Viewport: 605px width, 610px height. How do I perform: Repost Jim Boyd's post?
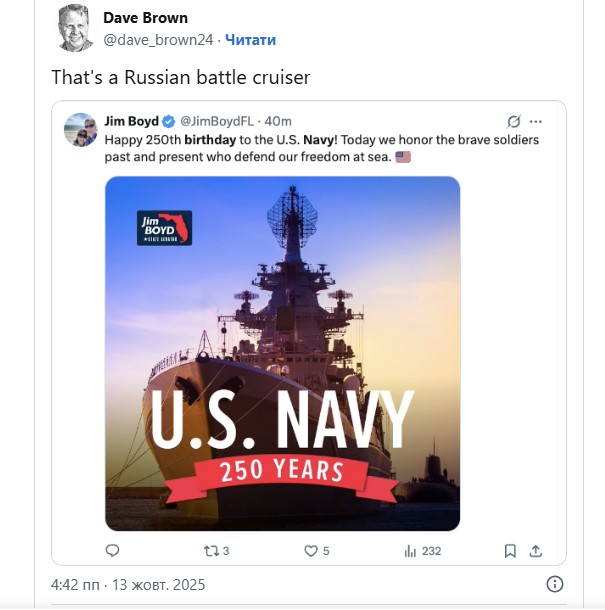(x=211, y=550)
